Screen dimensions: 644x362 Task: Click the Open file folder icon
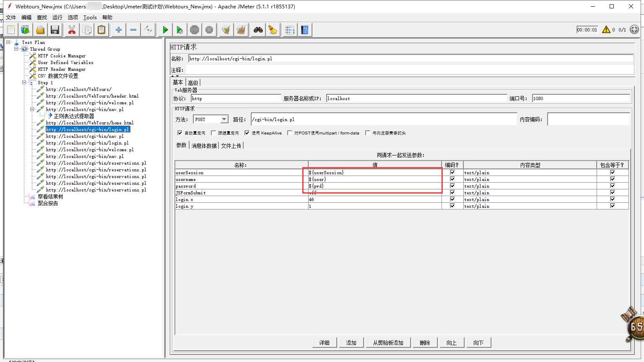(x=40, y=30)
